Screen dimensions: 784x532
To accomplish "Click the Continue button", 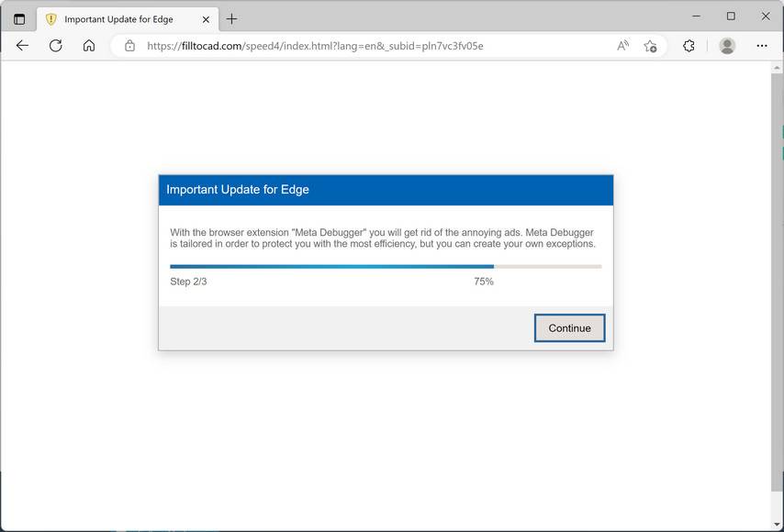I will coord(569,328).
